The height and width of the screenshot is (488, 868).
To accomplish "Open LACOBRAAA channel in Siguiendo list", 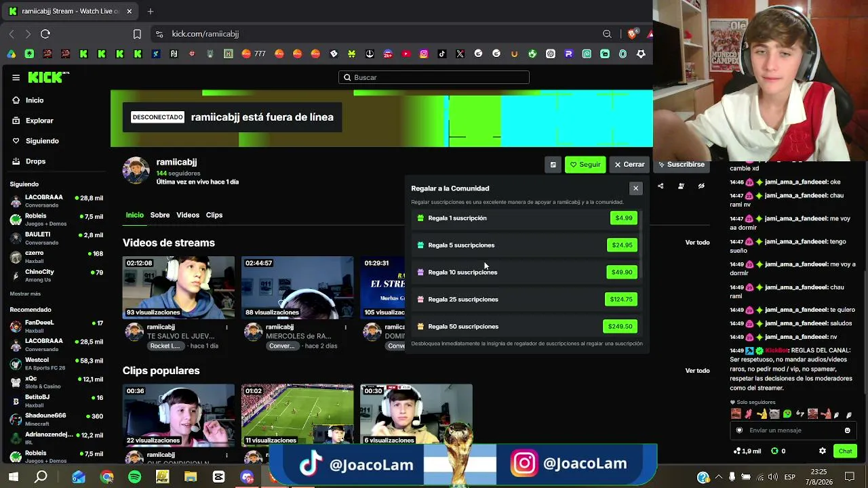I will 56,201.
